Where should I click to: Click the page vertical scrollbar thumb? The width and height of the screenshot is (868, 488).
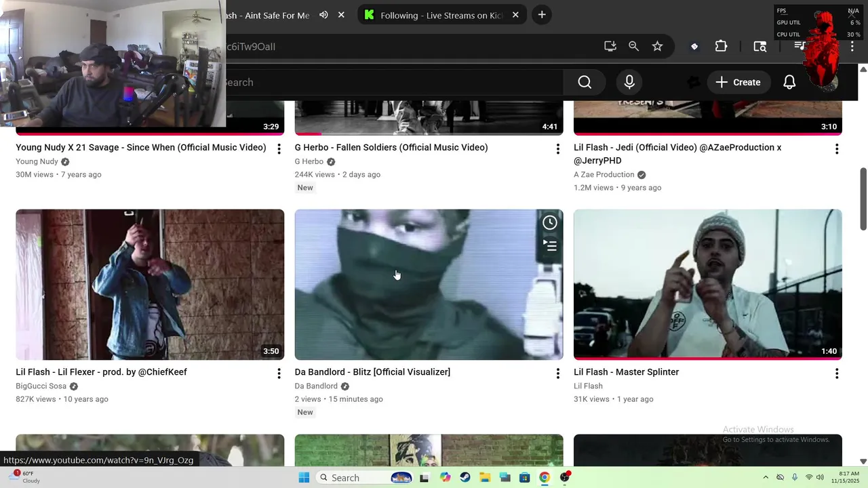pyautogui.click(x=863, y=199)
